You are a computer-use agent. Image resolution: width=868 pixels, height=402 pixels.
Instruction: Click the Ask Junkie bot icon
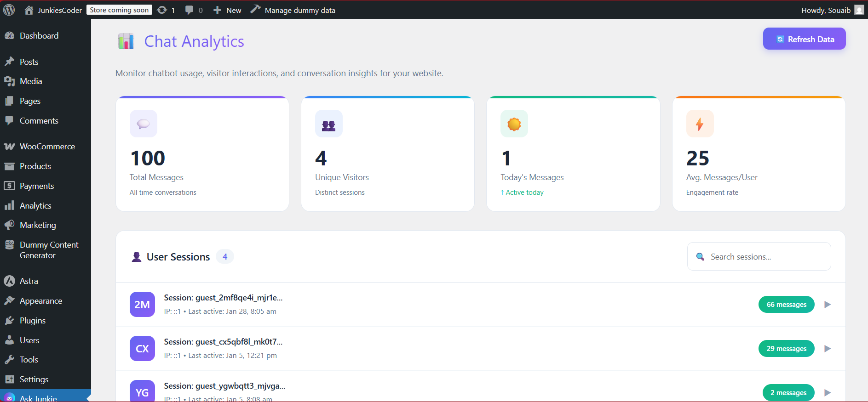tap(9, 398)
